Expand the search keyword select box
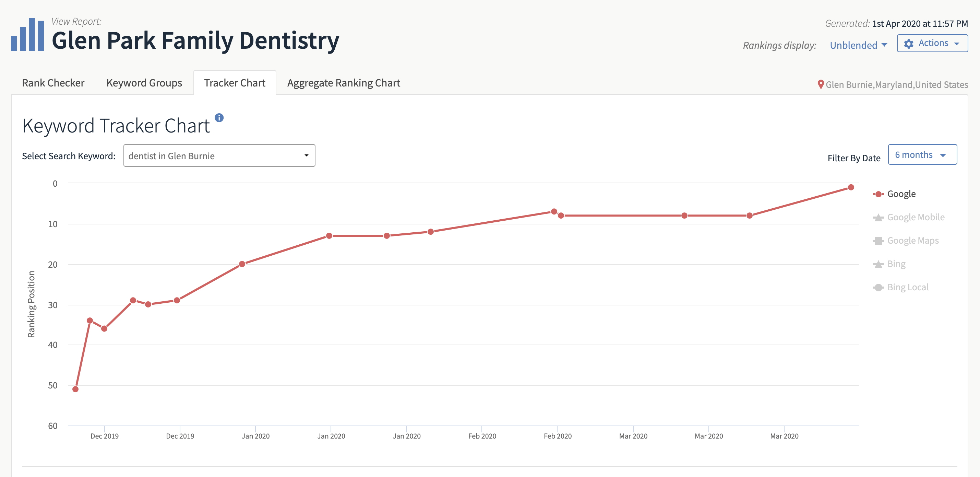Screen dimensions: 980x477 pos(219,155)
